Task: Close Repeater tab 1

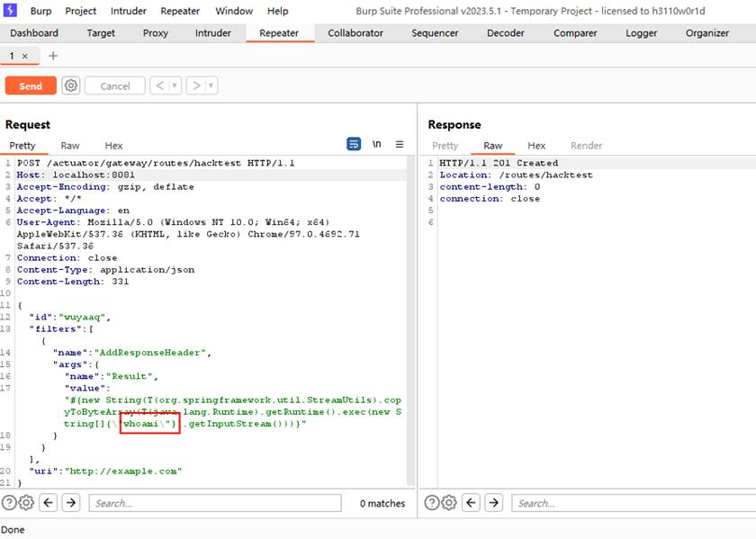Action: [x=25, y=57]
